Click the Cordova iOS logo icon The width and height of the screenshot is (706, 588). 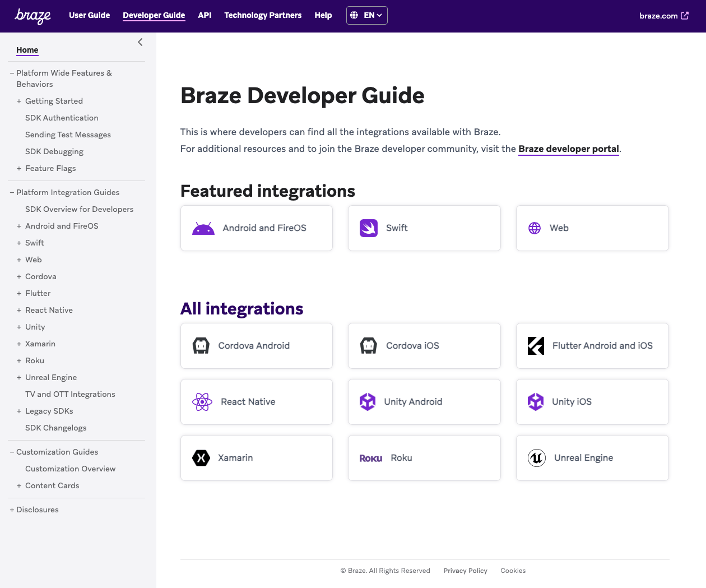click(x=369, y=346)
